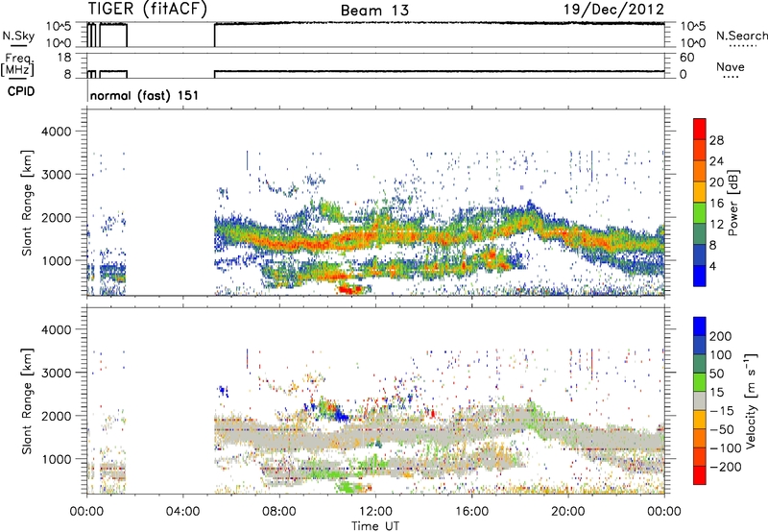Viewport: 768px width, 532px height.
Task: Click the velocity panel Slant Range axis title
Action: tap(27, 401)
